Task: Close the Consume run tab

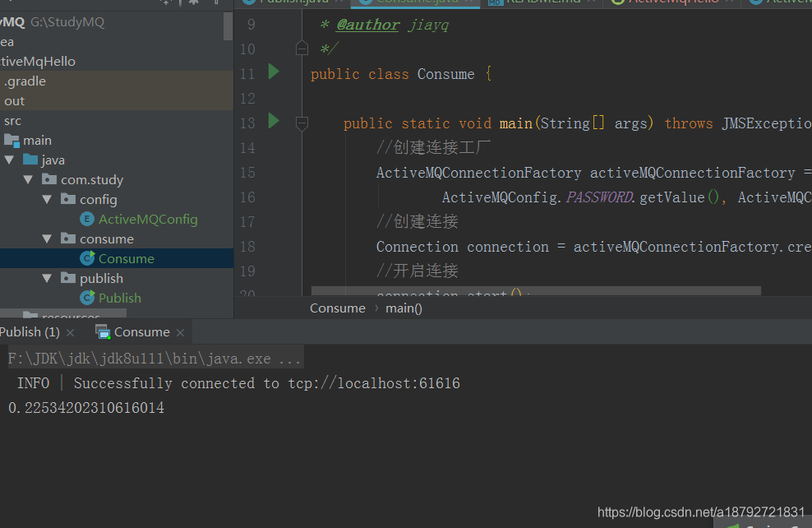Action: (180, 332)
